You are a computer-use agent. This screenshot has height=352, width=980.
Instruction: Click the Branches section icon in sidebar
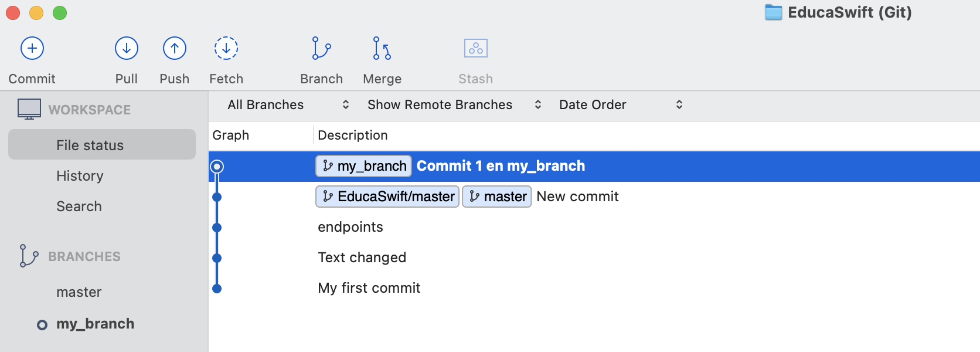click(x=29, y=256)
